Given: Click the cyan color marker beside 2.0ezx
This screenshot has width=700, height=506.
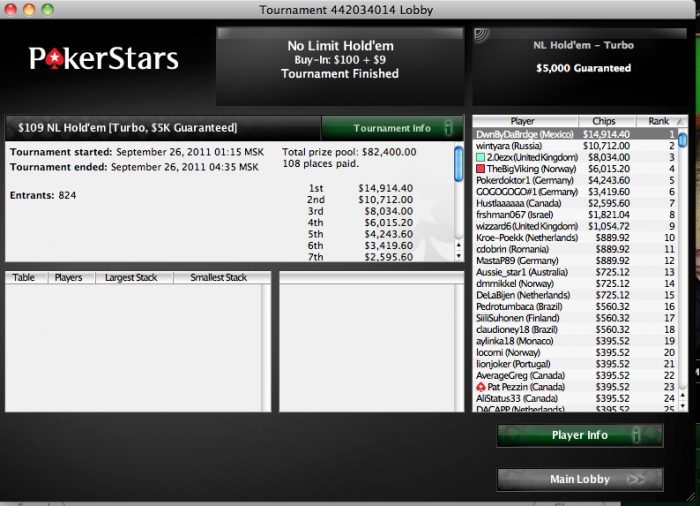Looking at the screenshot, I should coord(480,157).
